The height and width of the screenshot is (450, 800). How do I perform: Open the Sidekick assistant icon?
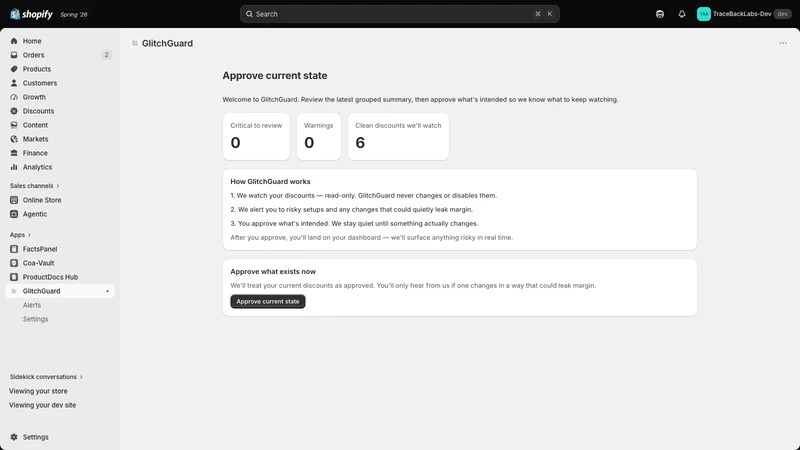coord(660,14)
